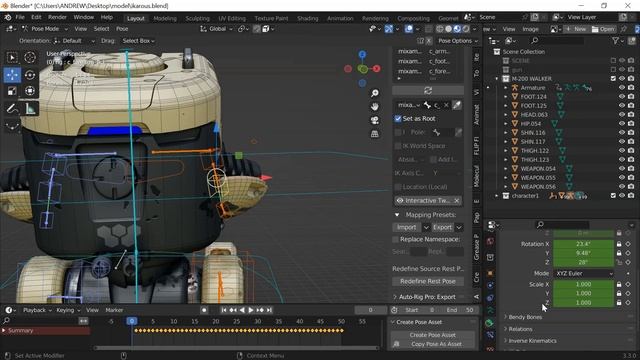Lock the Rotation X value

tap(619, 244)
